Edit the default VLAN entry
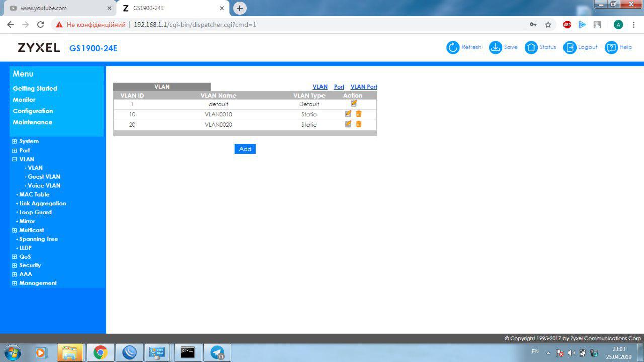Viewport: 644px width, 362px height. [353, 103]
